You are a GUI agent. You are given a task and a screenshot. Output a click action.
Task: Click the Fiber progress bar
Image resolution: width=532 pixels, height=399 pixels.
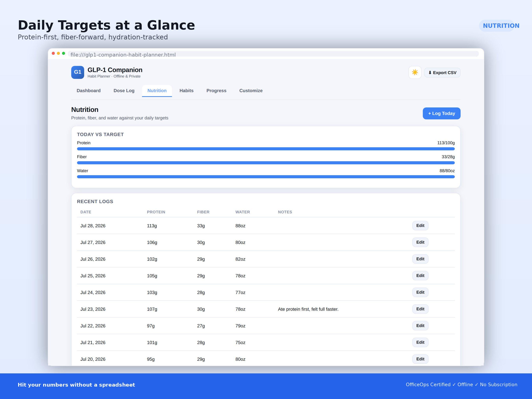[x=266, y=163]
